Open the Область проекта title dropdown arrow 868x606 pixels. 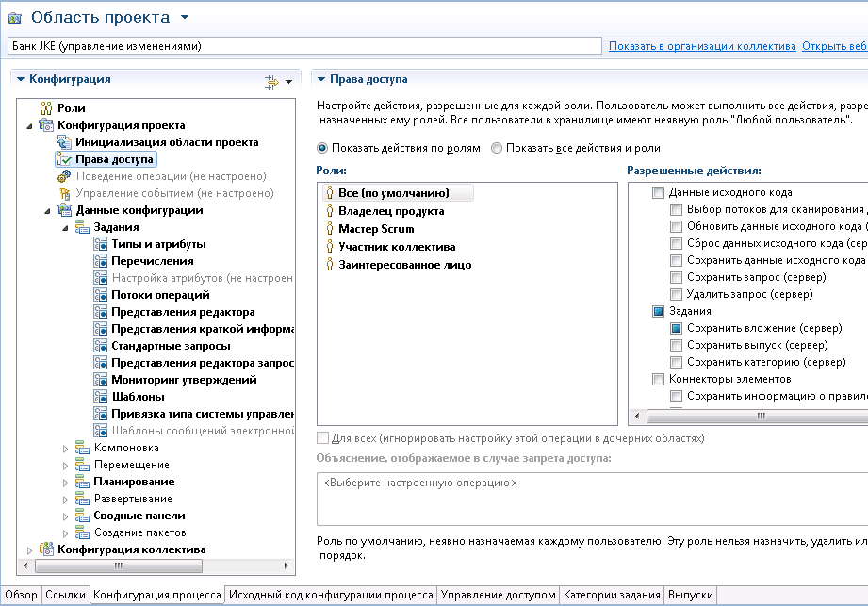185,18
